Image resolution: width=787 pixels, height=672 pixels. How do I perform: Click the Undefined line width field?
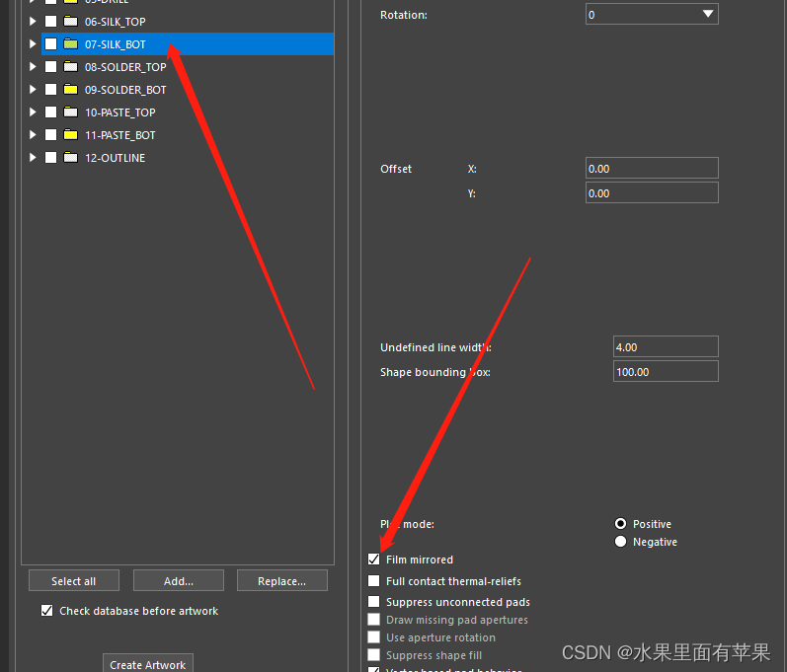pyautogui.click(x=665, y=347)
